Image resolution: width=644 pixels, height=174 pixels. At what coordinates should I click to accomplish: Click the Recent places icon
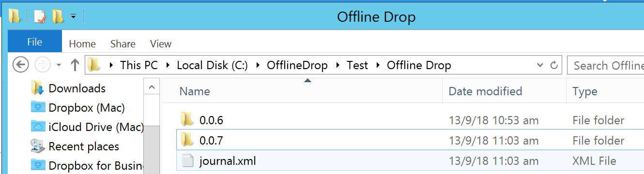[x=38, y=145]
